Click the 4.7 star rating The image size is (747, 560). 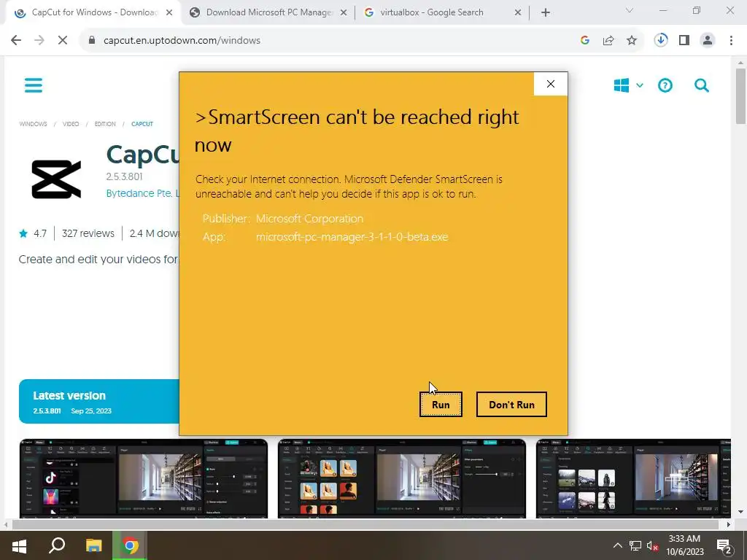33,233
